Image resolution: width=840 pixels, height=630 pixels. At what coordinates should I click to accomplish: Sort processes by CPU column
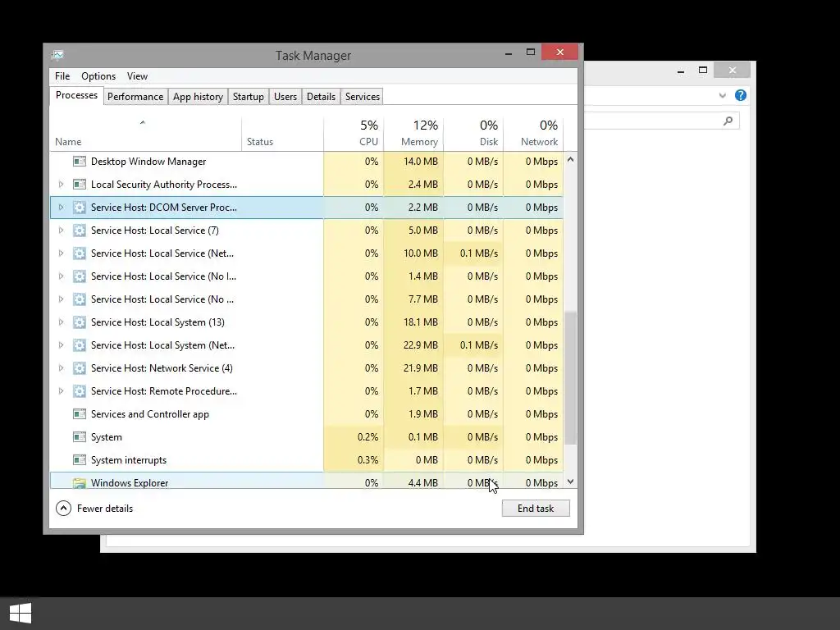(x=354, y=132)
